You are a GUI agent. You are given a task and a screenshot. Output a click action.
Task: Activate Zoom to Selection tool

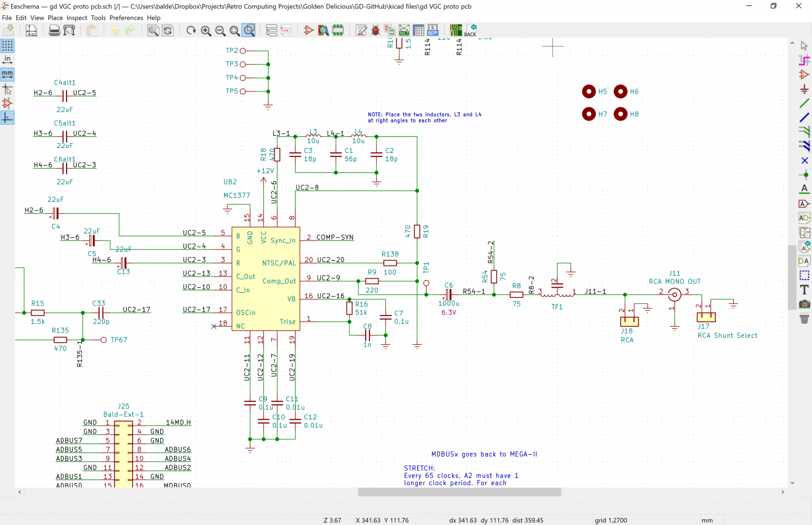(x=248, y=31)
